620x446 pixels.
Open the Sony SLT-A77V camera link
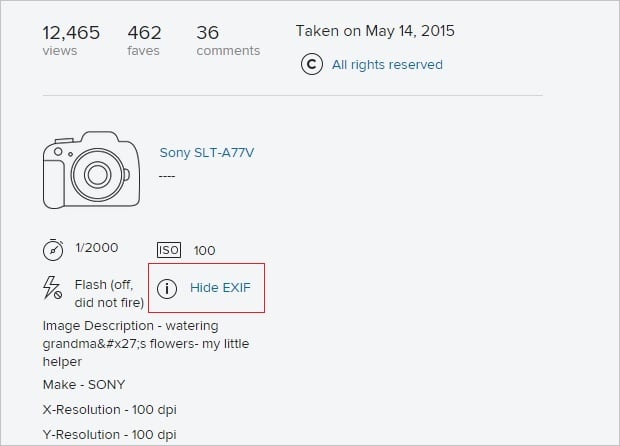(x=207, y=153)
